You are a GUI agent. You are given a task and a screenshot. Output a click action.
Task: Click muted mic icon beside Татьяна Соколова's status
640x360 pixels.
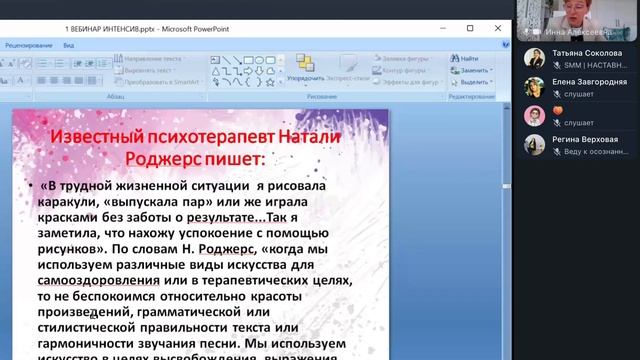[x=556, y=65]
